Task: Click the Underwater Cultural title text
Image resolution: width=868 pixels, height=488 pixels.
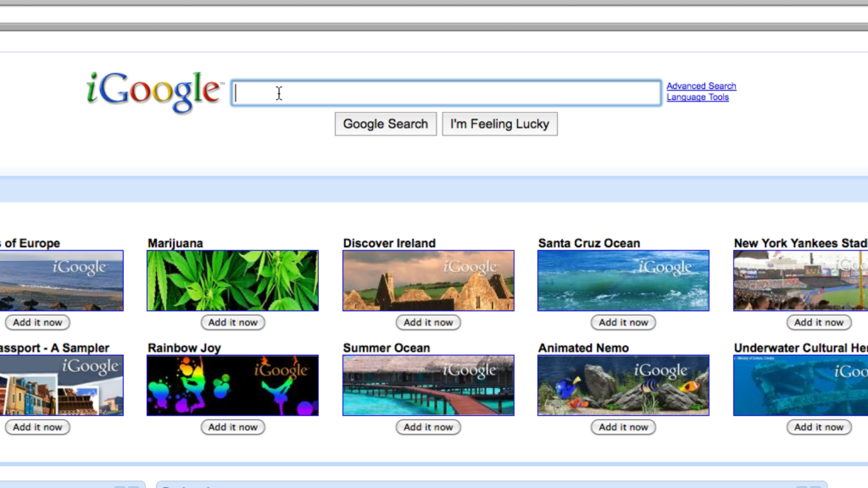Action: [800, 347]
